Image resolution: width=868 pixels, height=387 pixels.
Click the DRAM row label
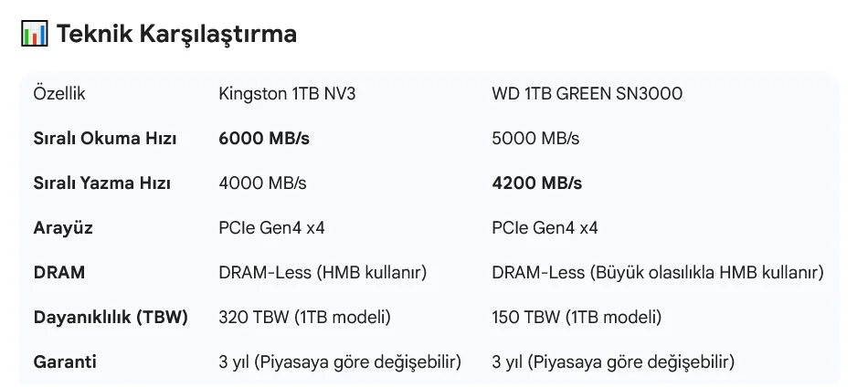(x=58, y=273)
